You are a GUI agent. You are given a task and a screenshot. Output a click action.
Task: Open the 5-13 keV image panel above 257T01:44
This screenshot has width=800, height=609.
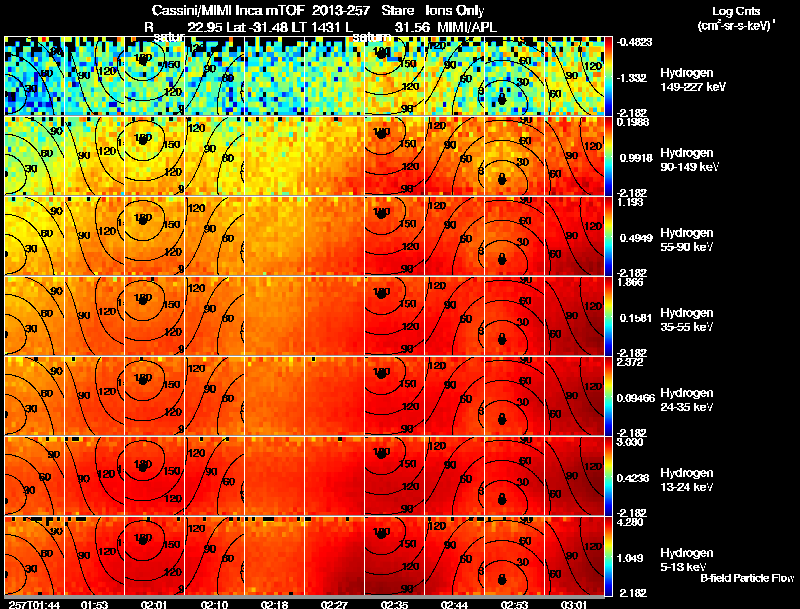pyautogui.click(x=34, y=556)
